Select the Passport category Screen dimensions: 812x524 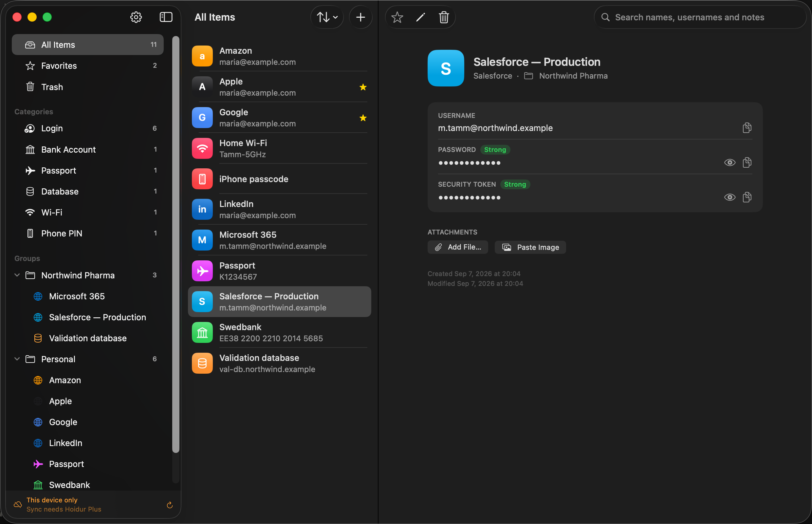[x=87, y=171]
